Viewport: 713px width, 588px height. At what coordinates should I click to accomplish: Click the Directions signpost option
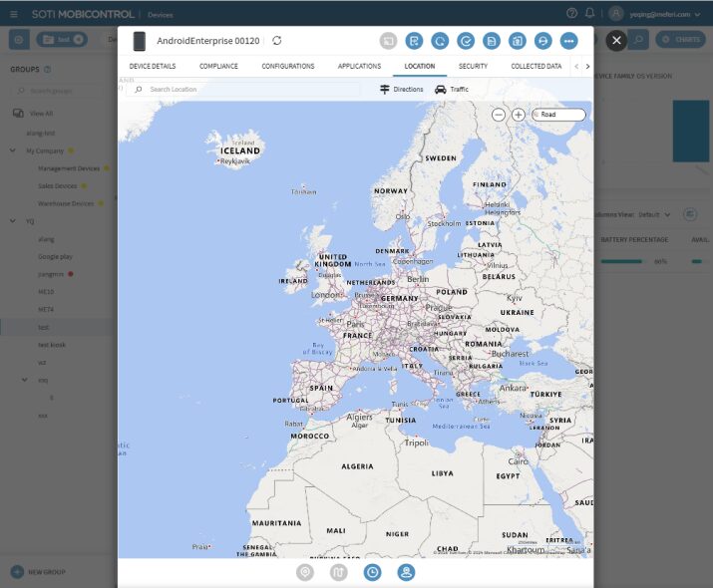coord(402,89)
